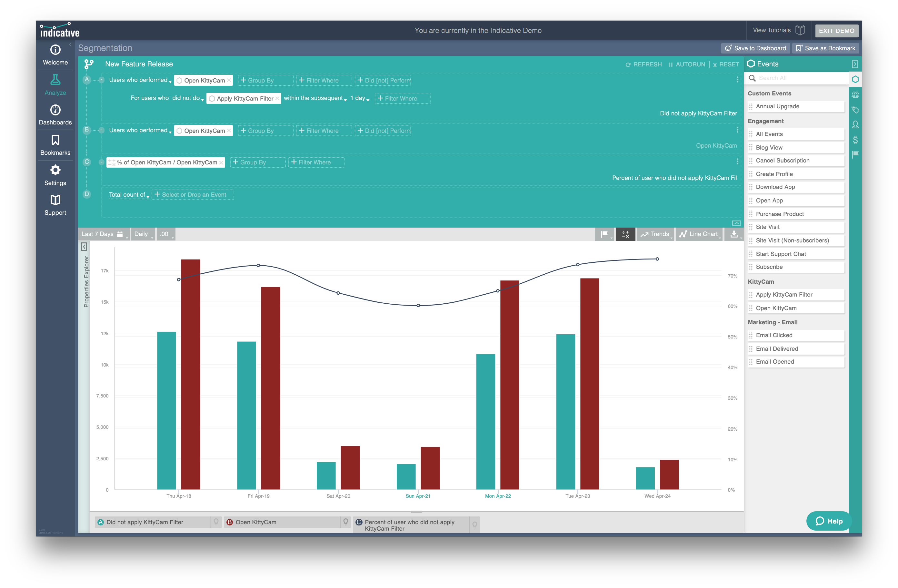The height and width of the screenshot is (588, 898).
Task: Click the EXIT DEMO button
Action: click(x=836, y=31)
